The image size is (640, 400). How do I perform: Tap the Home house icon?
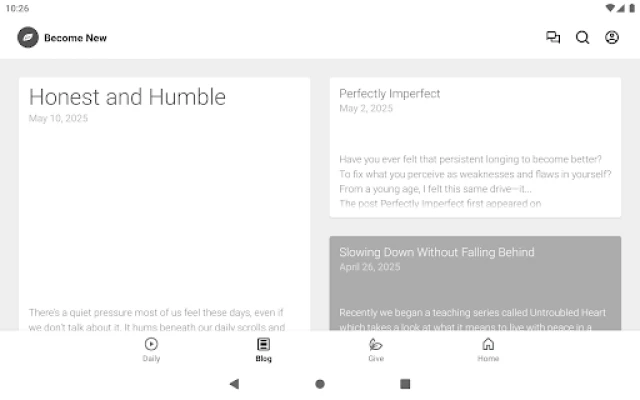click(x=488, y=344)
